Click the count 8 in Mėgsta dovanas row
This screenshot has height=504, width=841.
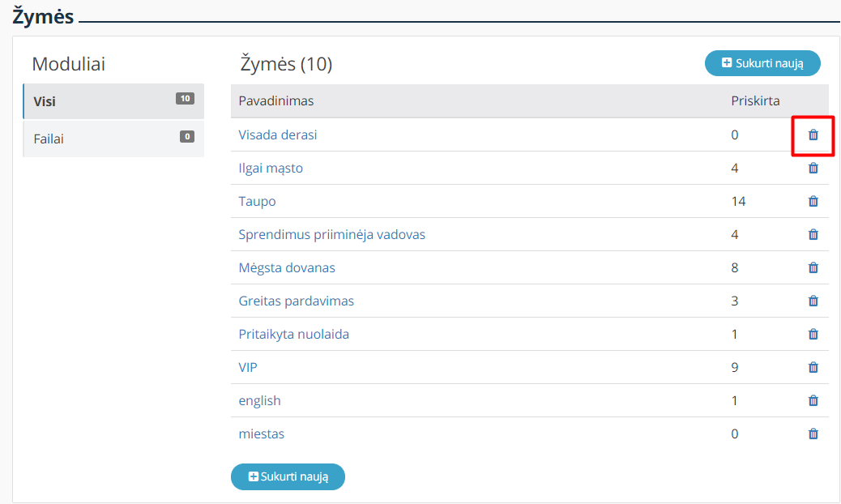(735, 267)
